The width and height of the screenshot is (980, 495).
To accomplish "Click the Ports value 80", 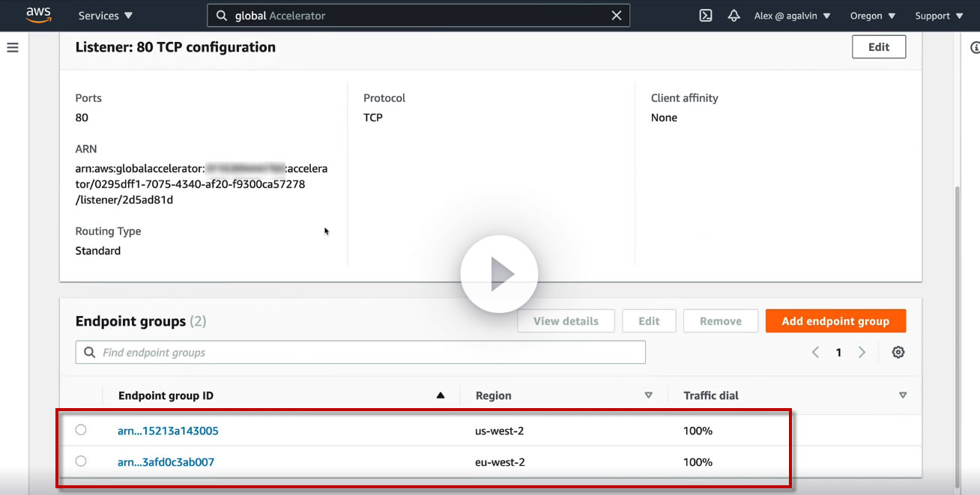I will [x=82, y=118].
